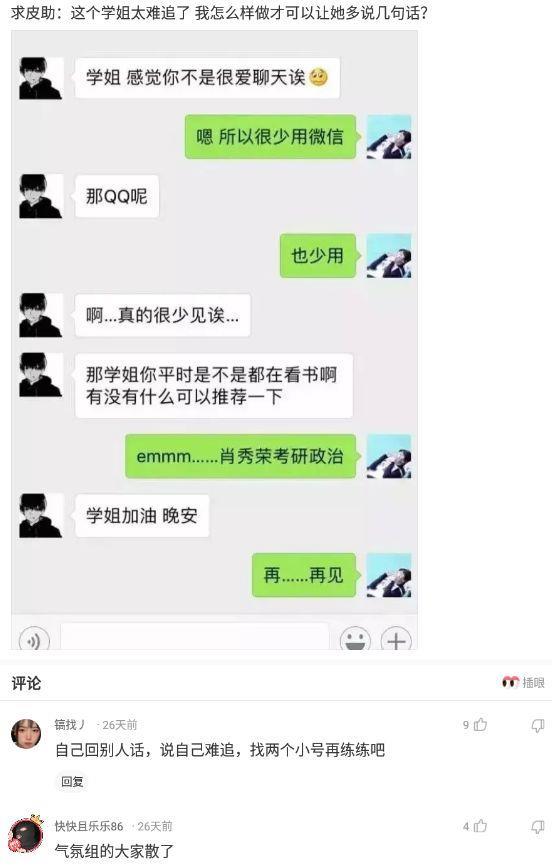552x866 pixels.
Task: Click the plus attachment icon in chat
Action: (396, 640)
